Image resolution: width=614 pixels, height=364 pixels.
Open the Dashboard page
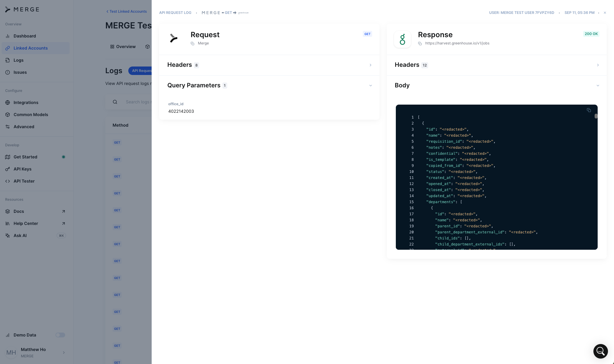click(x=25, y=36)
